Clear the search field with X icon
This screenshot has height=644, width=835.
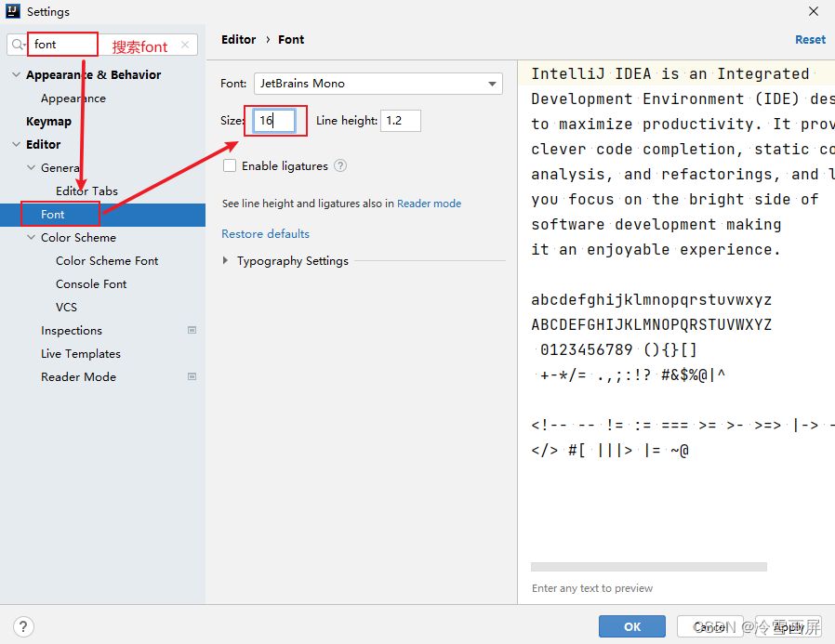click(x=185, y=45)
